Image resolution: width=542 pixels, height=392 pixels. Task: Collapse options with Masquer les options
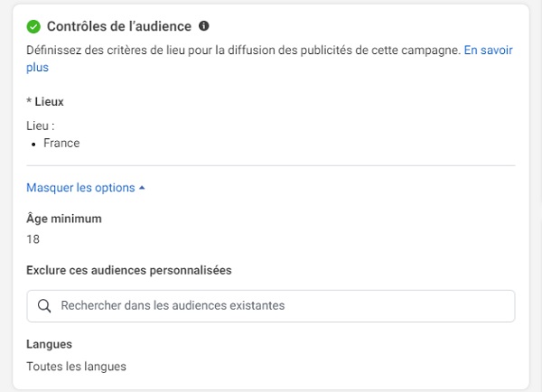click(80, 188)
